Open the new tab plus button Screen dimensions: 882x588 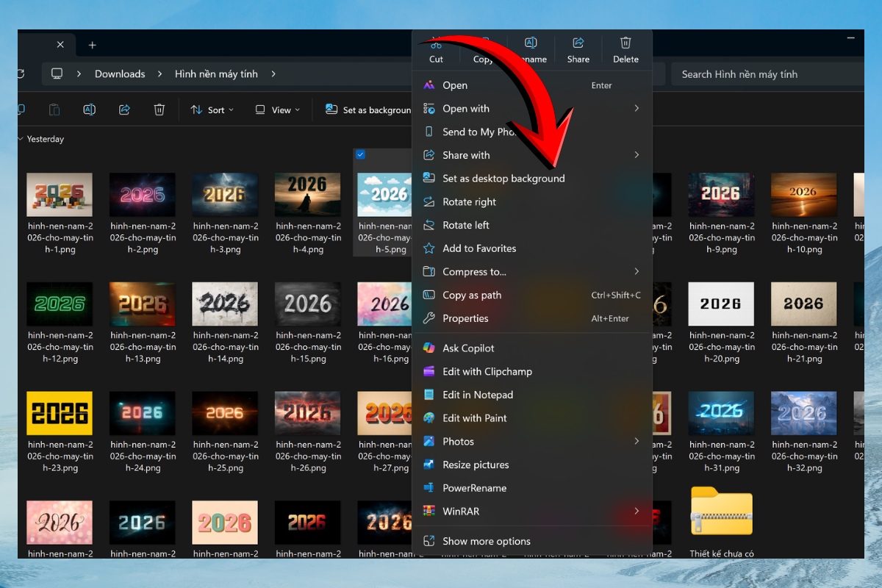coord(92,45)
